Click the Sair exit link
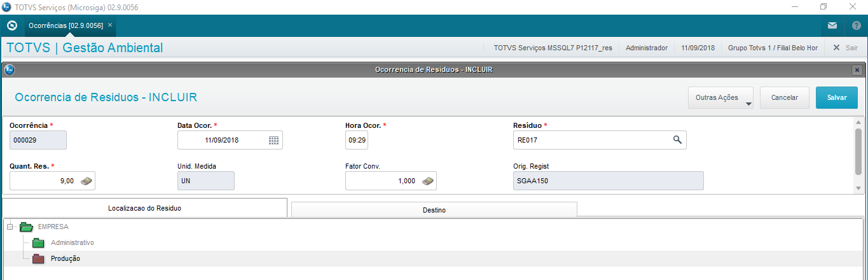Screen dimensions: 868x280 pyautogui.click(x=846, y=48)
